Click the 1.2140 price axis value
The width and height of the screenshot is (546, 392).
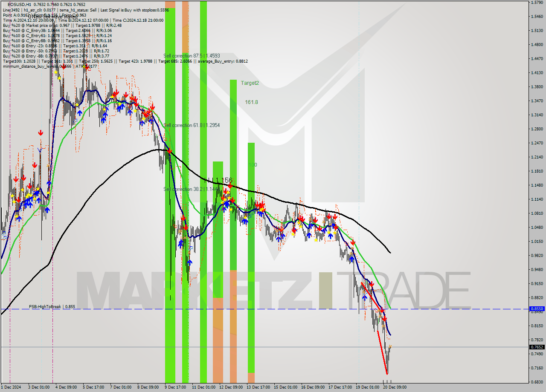point(537,157)
